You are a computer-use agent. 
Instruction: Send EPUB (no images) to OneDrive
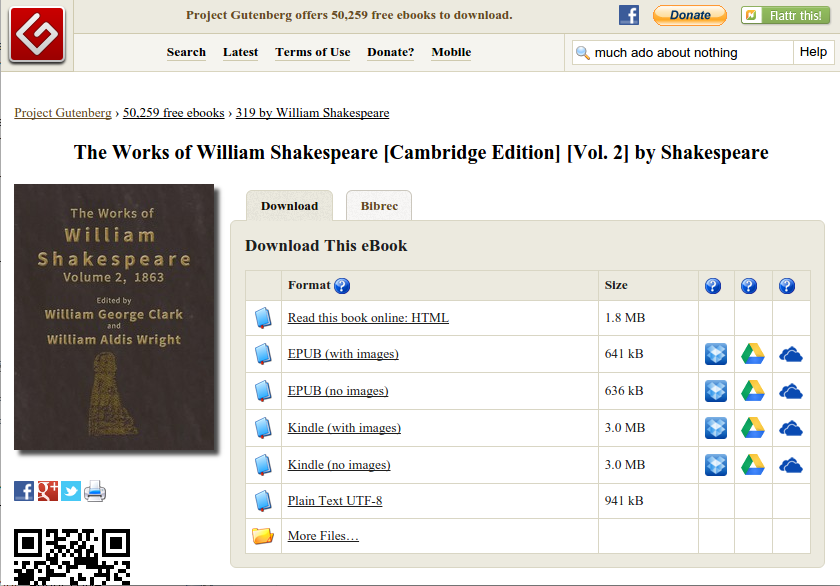(x=791, y=392)
